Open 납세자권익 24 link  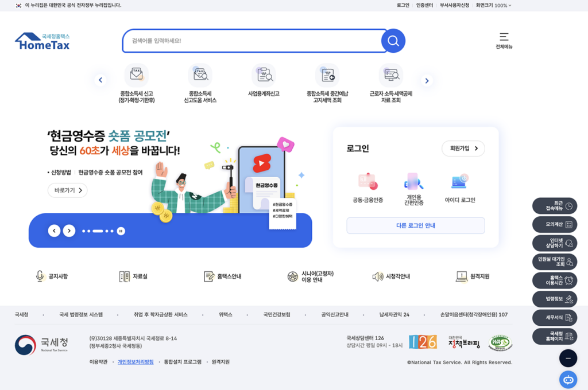pyautogui.click(x=394, y=315)
